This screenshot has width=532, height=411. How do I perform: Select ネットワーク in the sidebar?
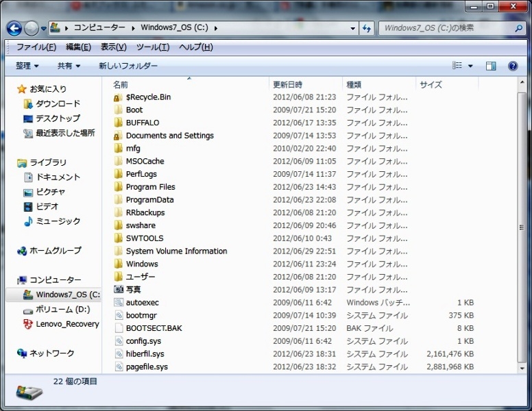tap(45, 353)
